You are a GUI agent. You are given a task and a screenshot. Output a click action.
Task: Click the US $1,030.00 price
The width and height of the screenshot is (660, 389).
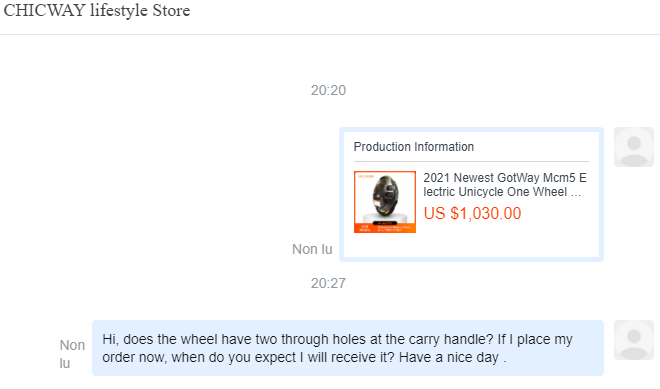472,213
